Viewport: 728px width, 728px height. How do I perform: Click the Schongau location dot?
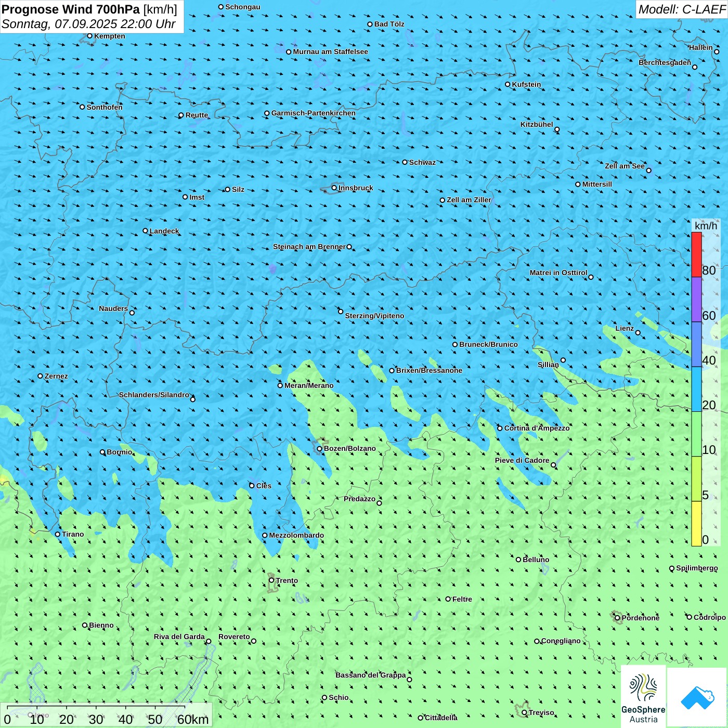pyautogui.click(x=221, y=7)
